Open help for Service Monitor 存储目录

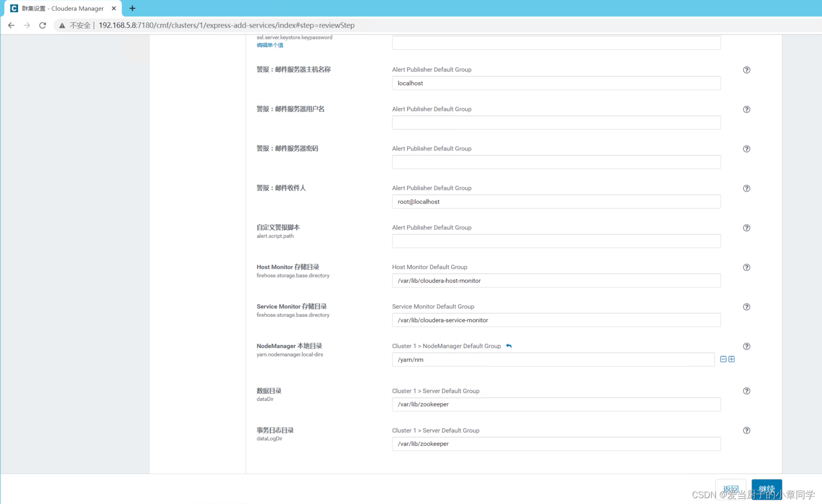pos(746,307)
